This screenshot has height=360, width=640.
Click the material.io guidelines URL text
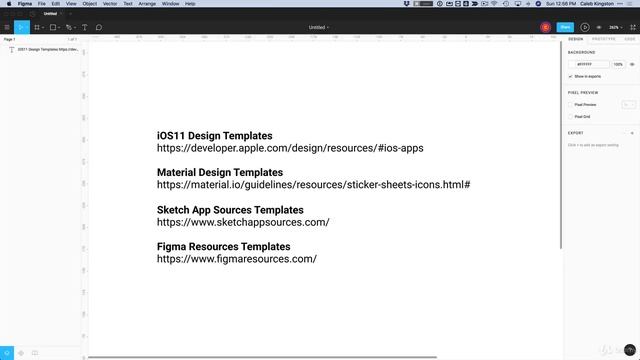click(x=313, y=185)
